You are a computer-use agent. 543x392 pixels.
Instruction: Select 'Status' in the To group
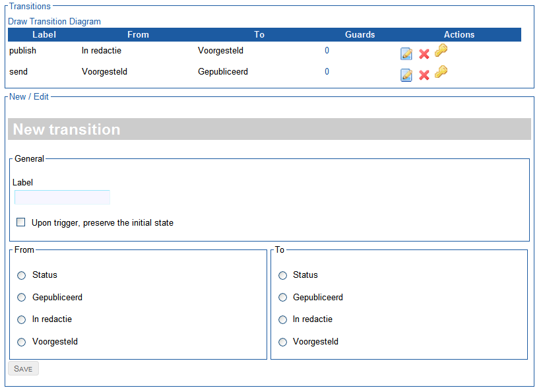pos(282,275)
